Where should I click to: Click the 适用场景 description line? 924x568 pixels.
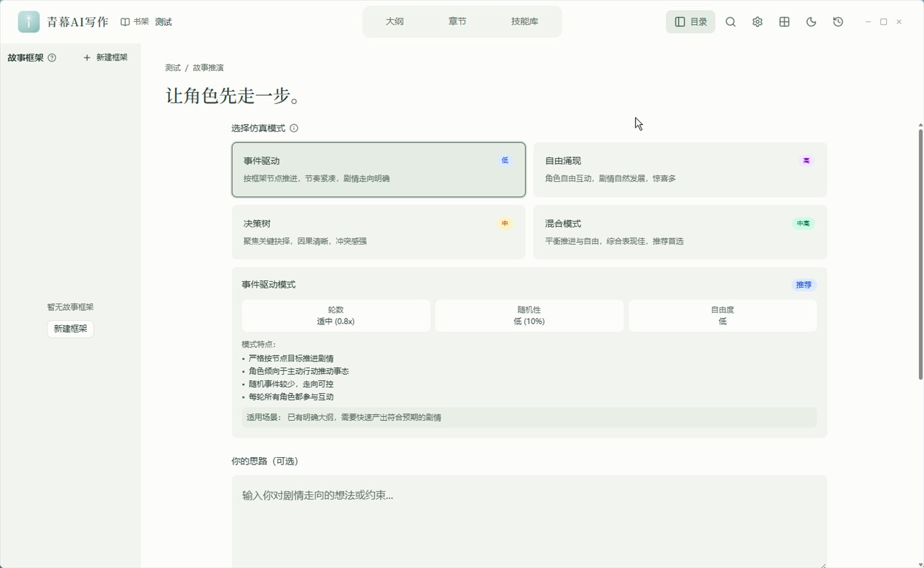coord(529,417)
